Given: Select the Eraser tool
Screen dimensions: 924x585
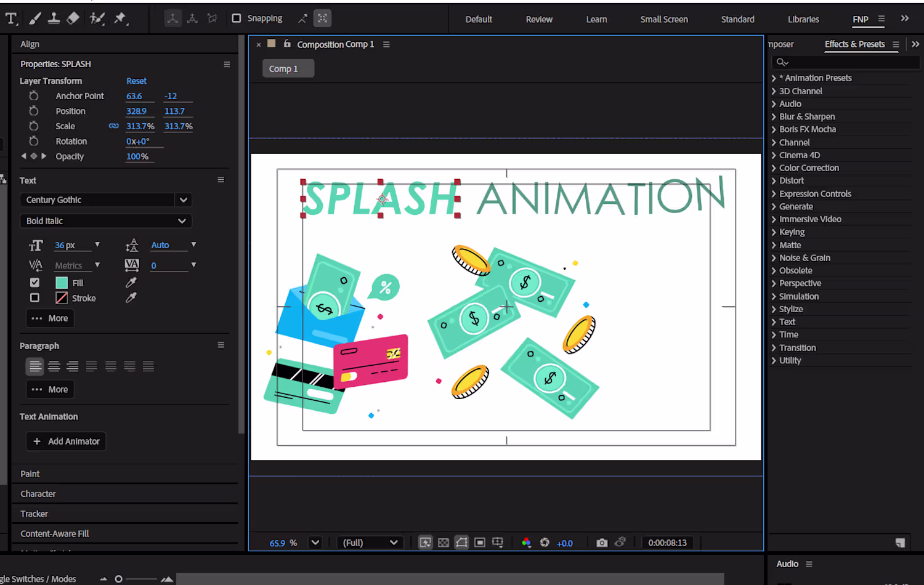Looking at the screenshot, I should [73, 18].
